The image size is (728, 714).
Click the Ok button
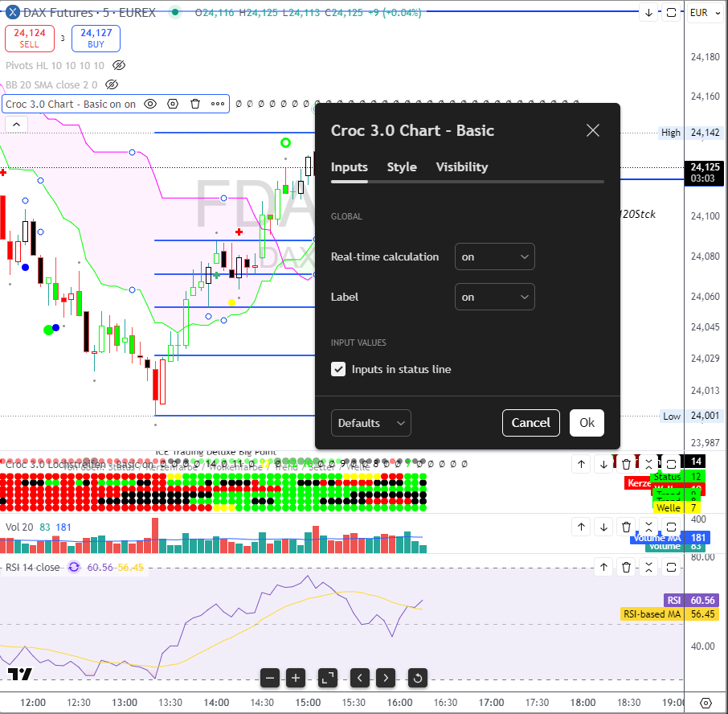click(x=587, y=423)
